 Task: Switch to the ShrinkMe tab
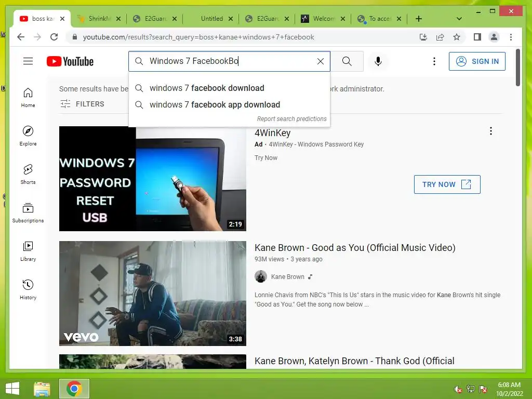pos(99,19)
